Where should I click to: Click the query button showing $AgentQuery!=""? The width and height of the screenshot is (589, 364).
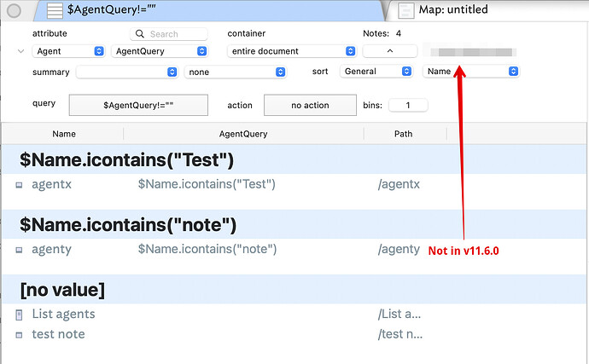[138, 105]
